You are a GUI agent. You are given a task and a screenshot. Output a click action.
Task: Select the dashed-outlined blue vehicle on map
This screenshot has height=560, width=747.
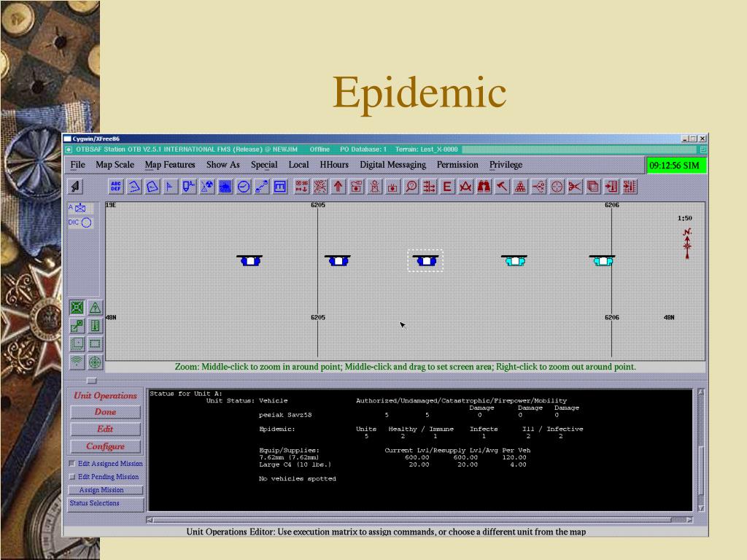425,260
